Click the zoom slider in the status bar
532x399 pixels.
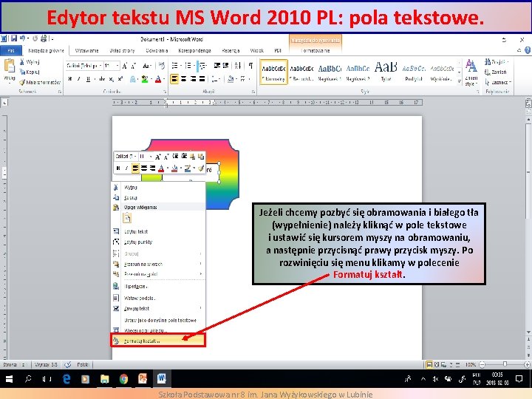[x=505, y=364]
